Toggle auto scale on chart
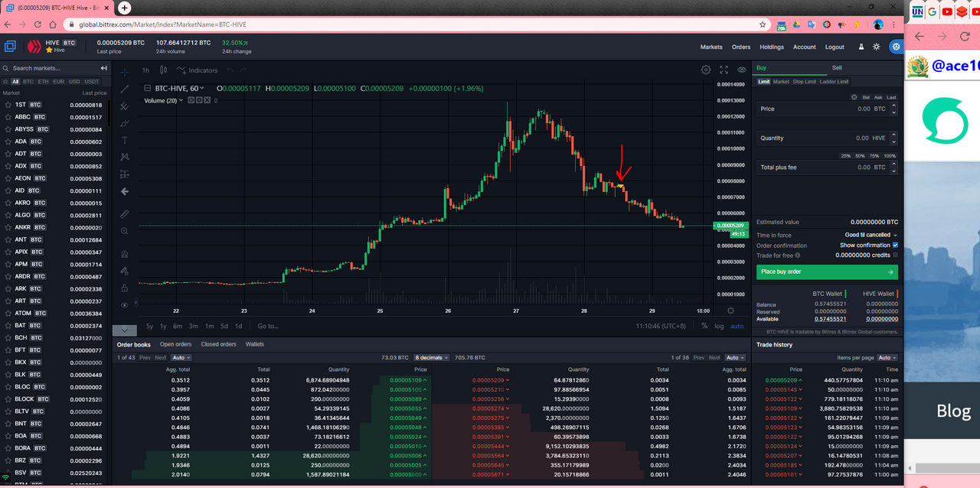Image resolution: width=980 pixels, height=488 pixels. click(x=737, y=326)
